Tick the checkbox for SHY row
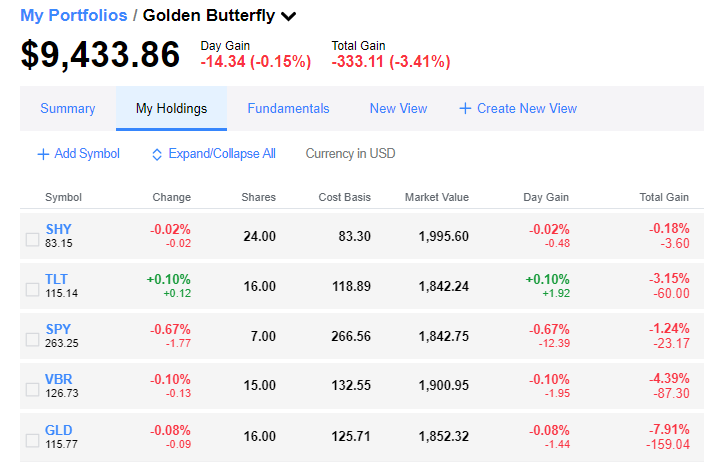 pos(32,239)
